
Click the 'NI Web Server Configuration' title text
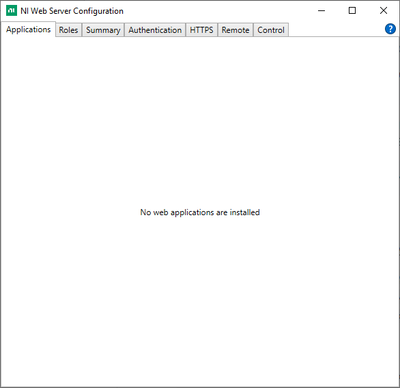[x=72, y=11]
